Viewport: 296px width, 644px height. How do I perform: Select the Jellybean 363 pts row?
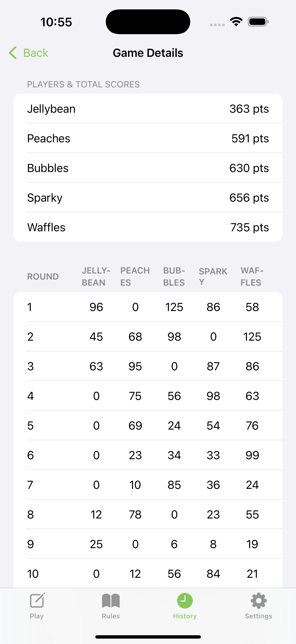coord(148,108)
